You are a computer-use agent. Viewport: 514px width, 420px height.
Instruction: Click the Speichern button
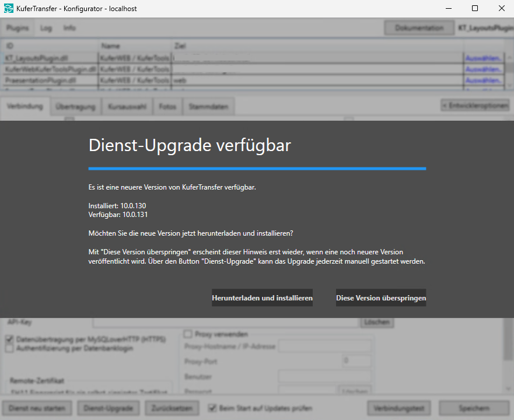[x=474, y=408]
